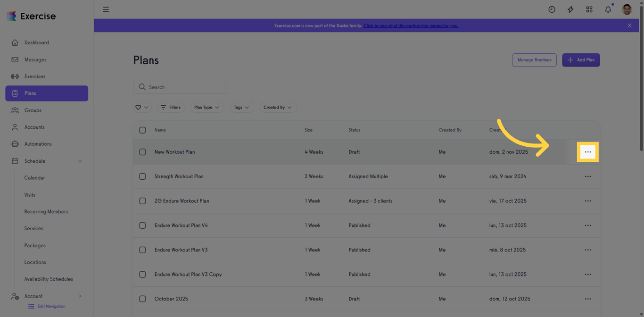Open the clock history icon in header
The height and width of the screenshot is (317, 644).
pos(552,9)
